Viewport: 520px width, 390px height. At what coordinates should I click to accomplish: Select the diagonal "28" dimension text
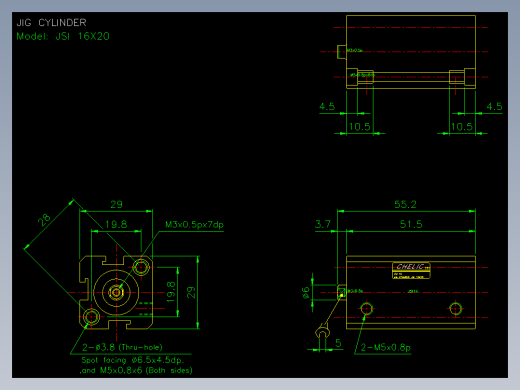click(44, 220)
